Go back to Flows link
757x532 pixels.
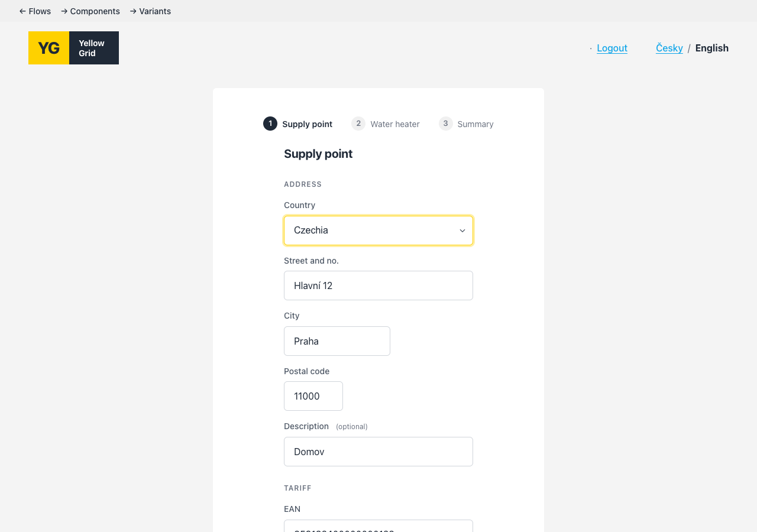tap(35, 11)
